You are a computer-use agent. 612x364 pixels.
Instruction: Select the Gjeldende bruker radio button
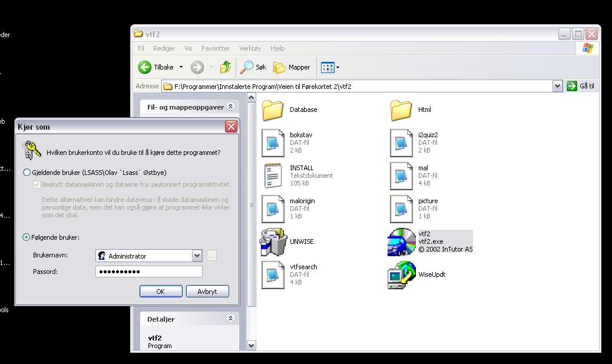coord(27,173)
